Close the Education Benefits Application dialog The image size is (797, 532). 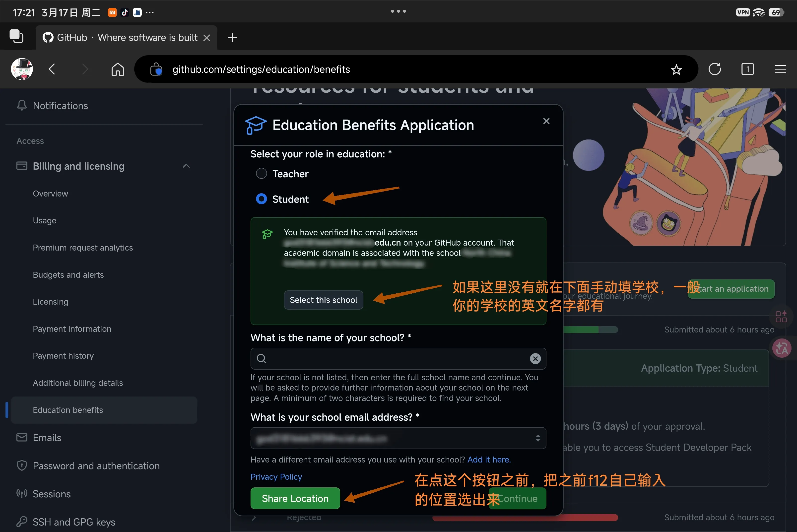[x=546, y=121]
